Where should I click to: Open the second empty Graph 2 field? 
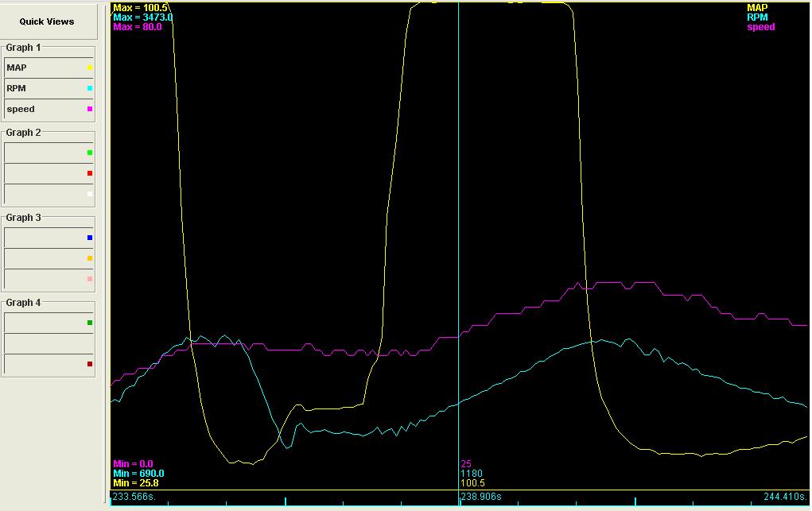point(49,173)
